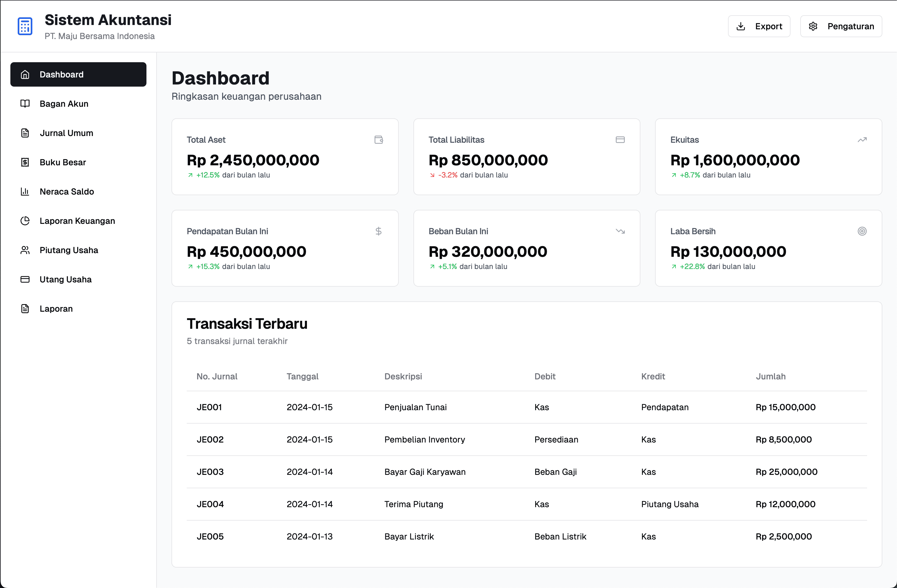Click PT. Maju Bersama Indonesia subtitle
The width and height of the screenshot is (897, 588).
coord(100,36)
